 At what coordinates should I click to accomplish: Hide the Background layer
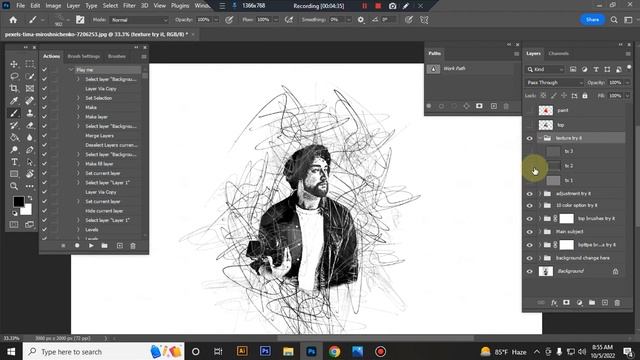[x=529, y=271]
